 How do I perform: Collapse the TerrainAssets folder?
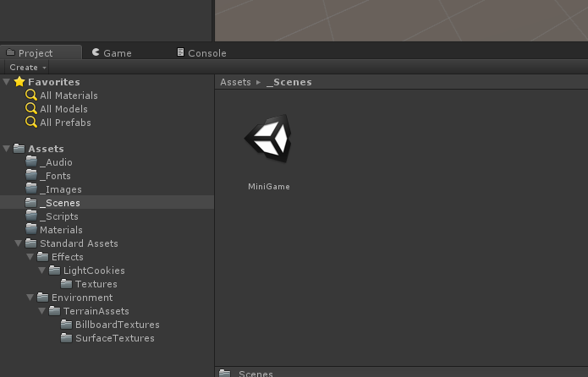click(41, 311)
